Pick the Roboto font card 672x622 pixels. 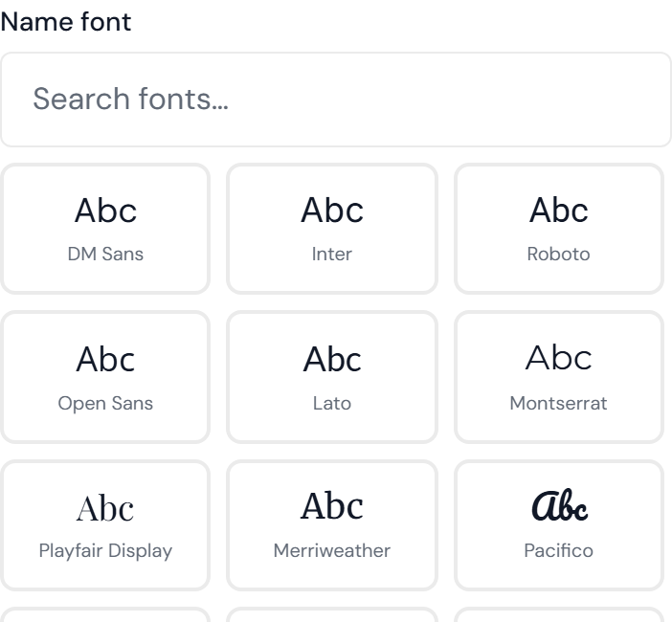click(x=559, y=229)
